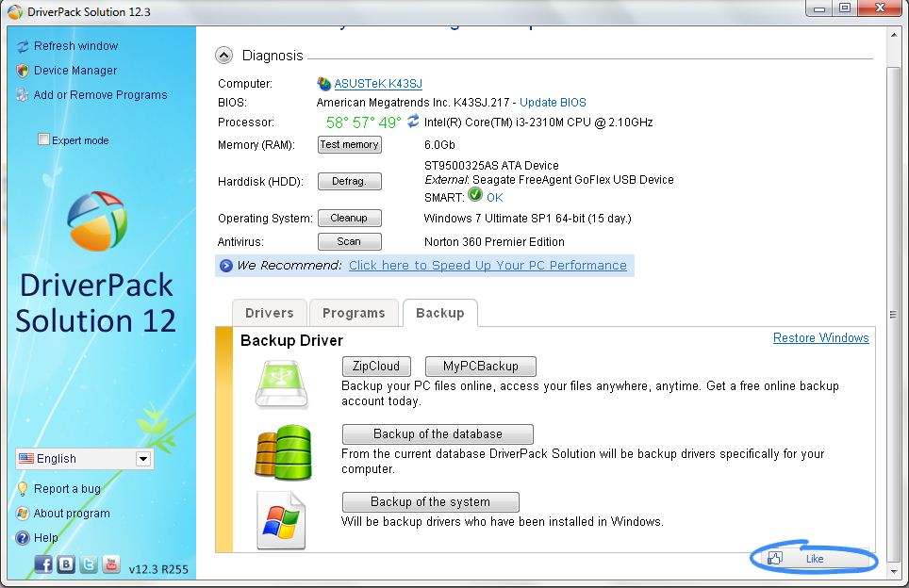Click the 6.0Gb memory value
The height and width of the screenshot is (588, 909).
pos(439,145)
